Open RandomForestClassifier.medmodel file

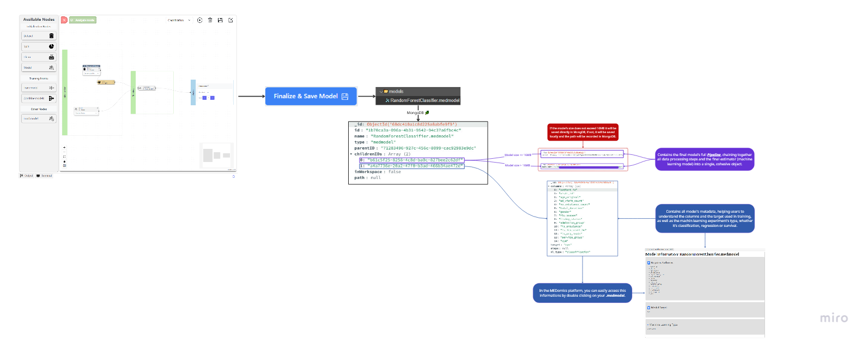424,100
